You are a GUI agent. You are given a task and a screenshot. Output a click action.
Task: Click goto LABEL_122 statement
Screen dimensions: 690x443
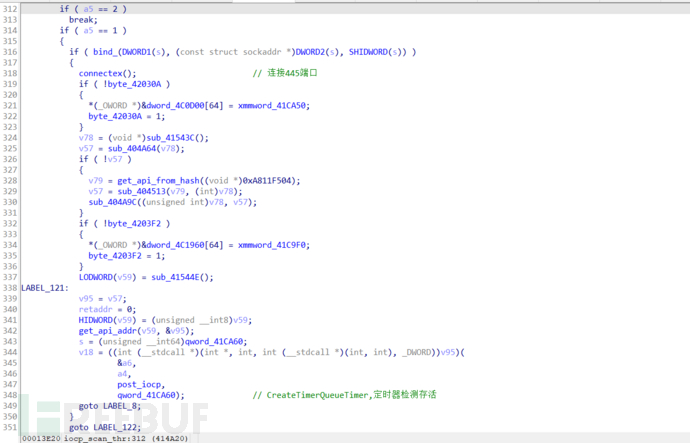coord(105,428)
